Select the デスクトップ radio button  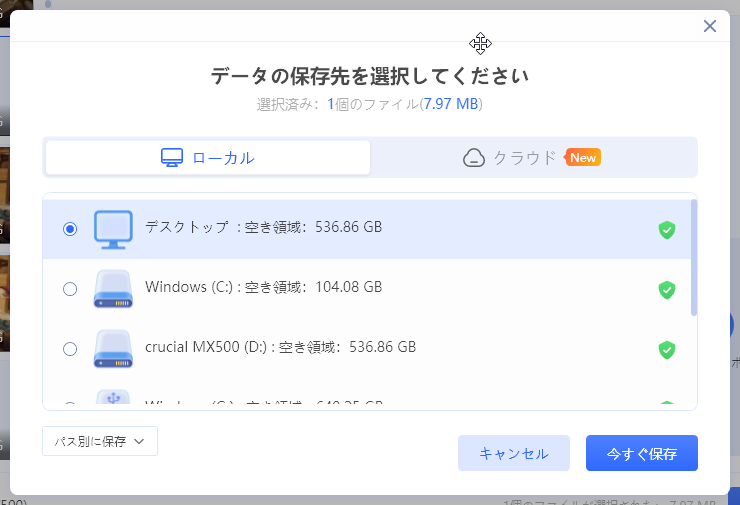(70, 229)
